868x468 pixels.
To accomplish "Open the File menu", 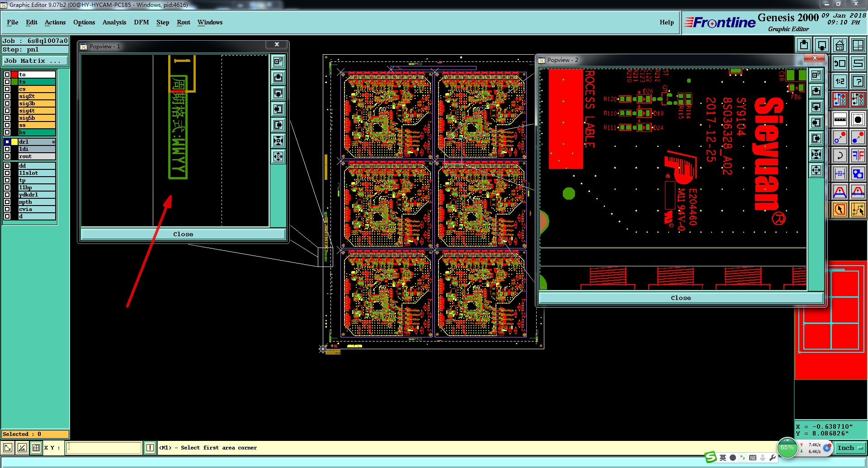I will coord(13,22).
